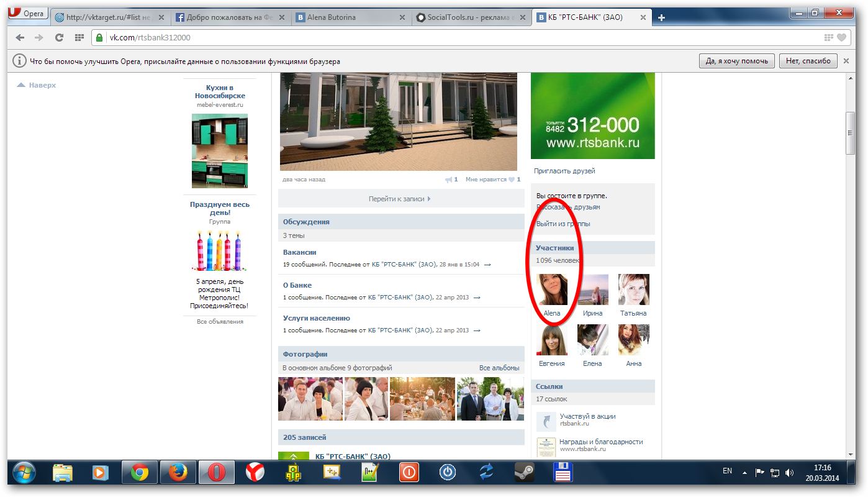This screenshot has height=497, width=868.
Task: Open Елена's member avatar
Action: [x=593, y=340]
